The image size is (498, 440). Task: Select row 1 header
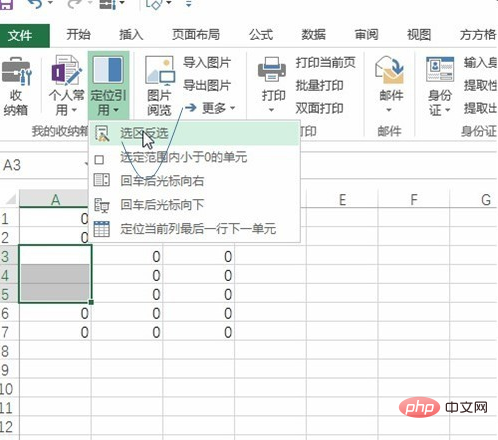(x=9, y=219)
